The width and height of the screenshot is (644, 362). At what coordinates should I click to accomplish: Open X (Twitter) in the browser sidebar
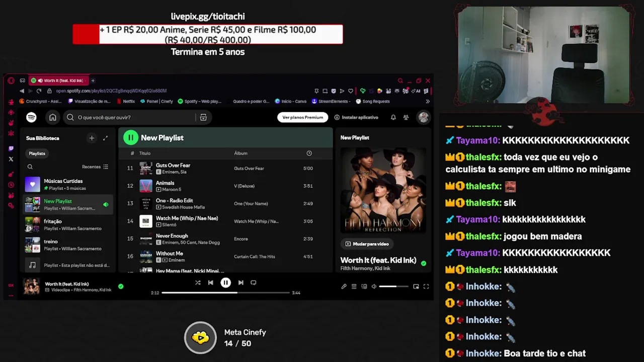(x=11, y=159)
